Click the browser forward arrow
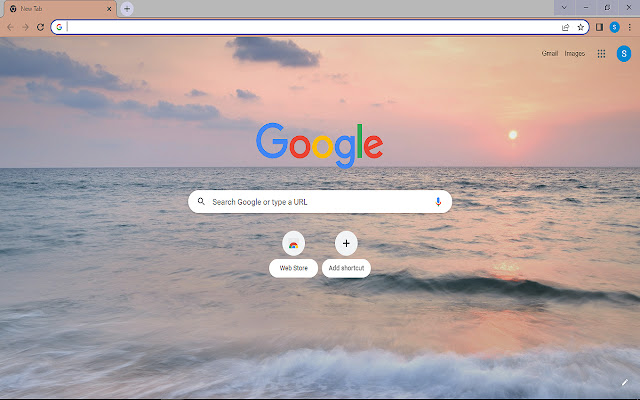This screenshot has height=400, width=640. (25, 27)
